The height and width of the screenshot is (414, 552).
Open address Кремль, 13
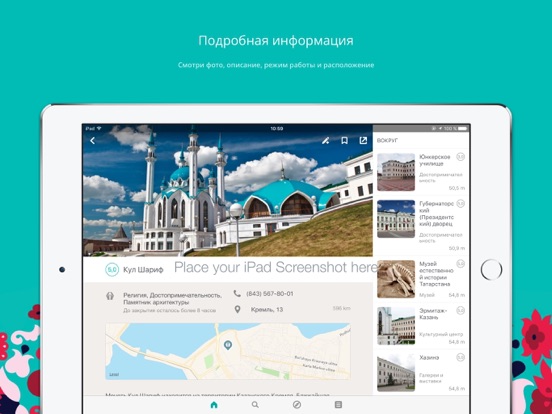tap(267, 310)
